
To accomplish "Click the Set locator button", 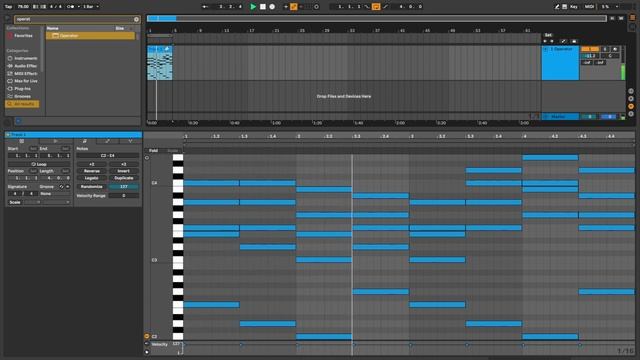I will [x=548, y=35].
